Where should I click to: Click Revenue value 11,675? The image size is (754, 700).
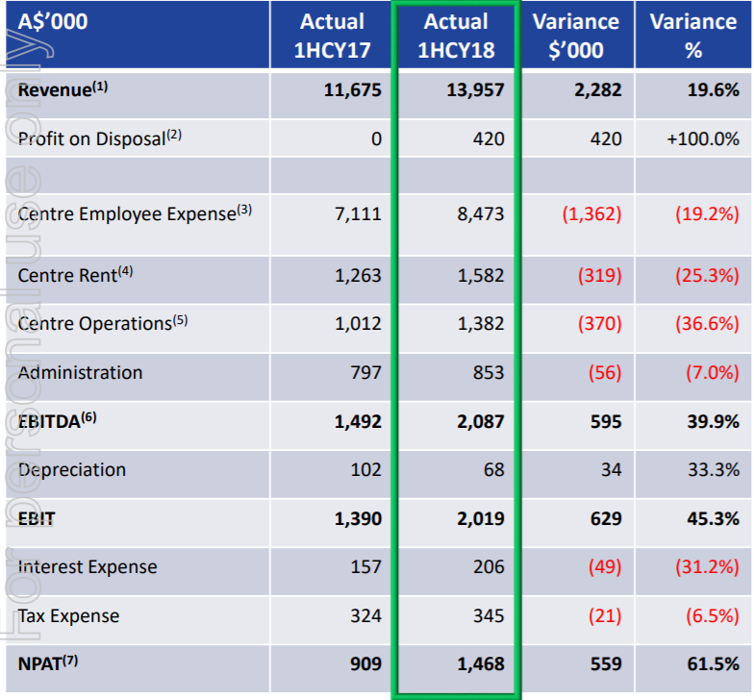352,90
